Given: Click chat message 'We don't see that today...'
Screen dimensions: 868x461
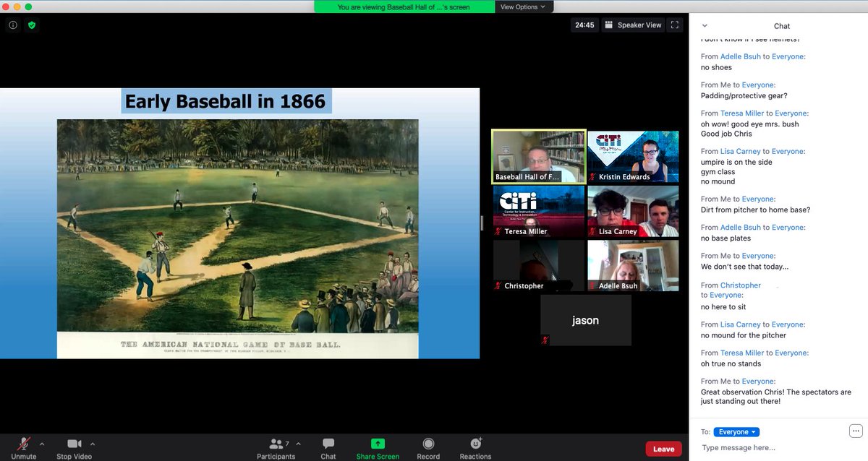Looking at the screenshot, I should point(745,267).
